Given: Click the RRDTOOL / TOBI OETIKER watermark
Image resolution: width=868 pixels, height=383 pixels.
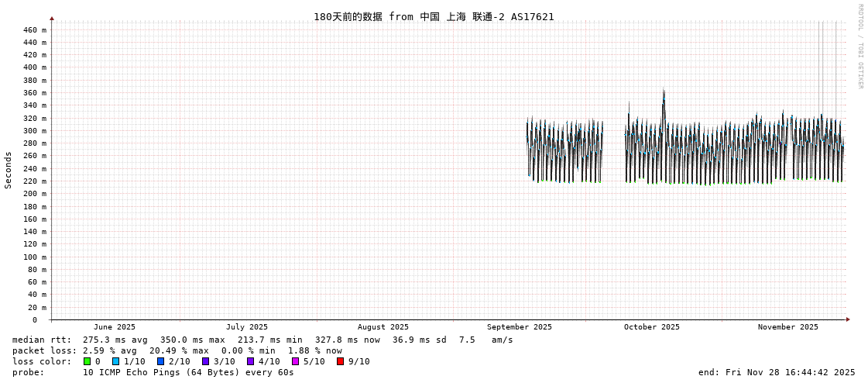Looking at the screenshot, I should pos(860,47).
